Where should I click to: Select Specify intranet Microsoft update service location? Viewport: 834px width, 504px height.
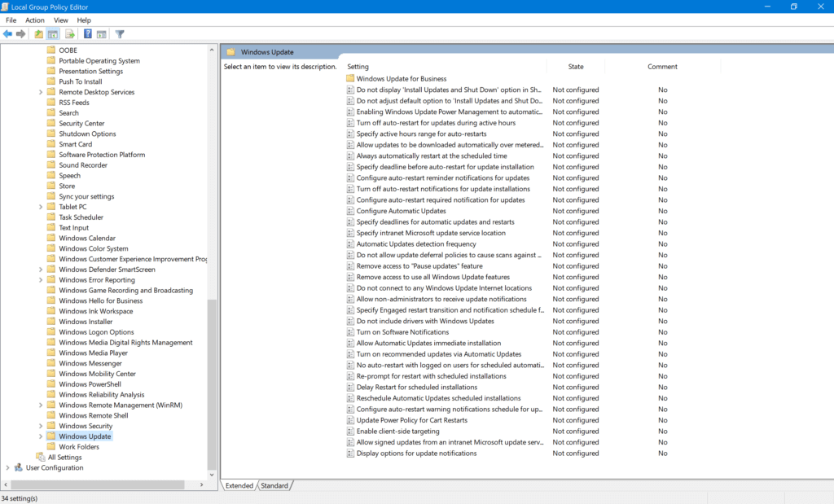point(432,233)
